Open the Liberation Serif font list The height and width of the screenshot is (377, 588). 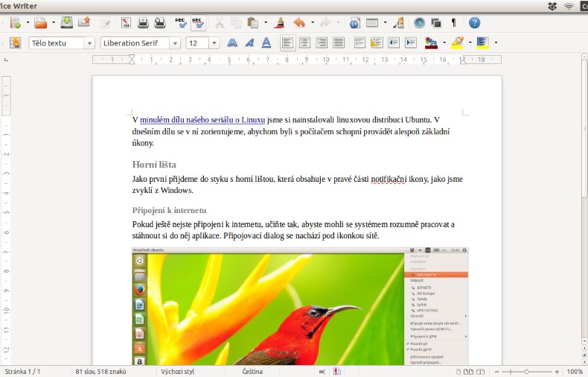tap(175, 43)
